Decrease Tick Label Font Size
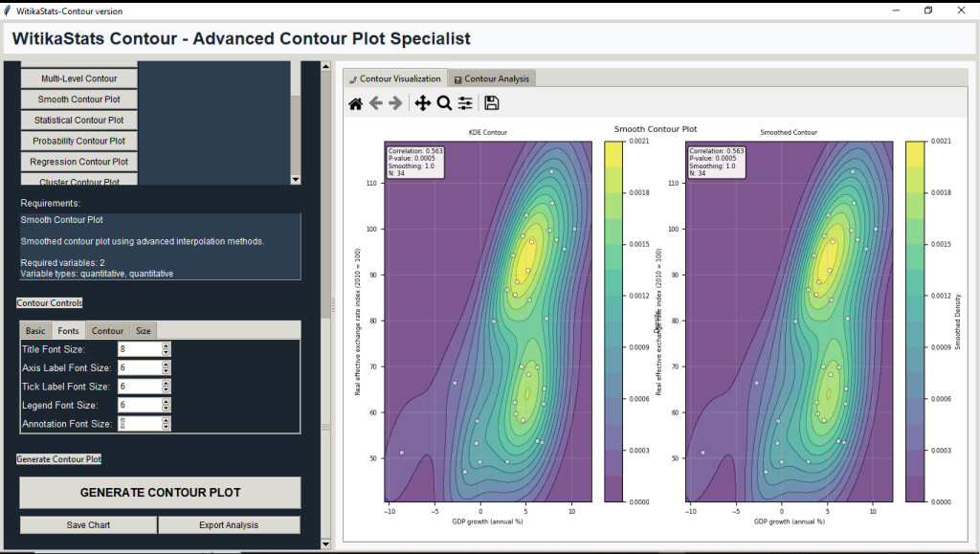The height and width of the screenshot is (554, 980). point(166,389)
